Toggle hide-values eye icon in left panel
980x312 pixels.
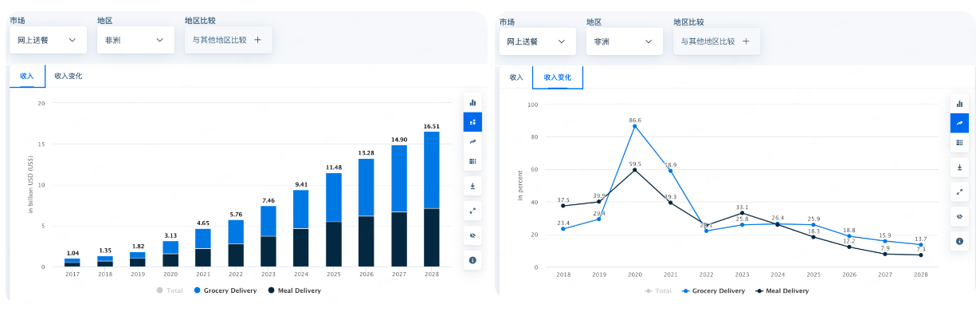pos(472,236)
